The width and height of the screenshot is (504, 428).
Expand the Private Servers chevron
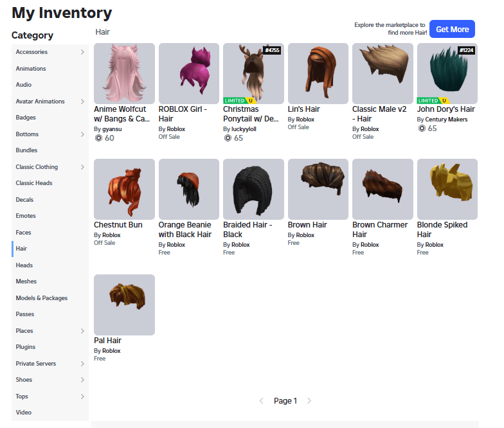(82, 364)
